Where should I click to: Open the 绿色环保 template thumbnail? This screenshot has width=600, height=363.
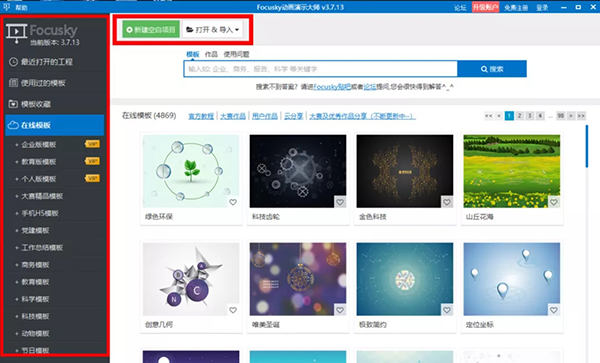click(191, 171)
